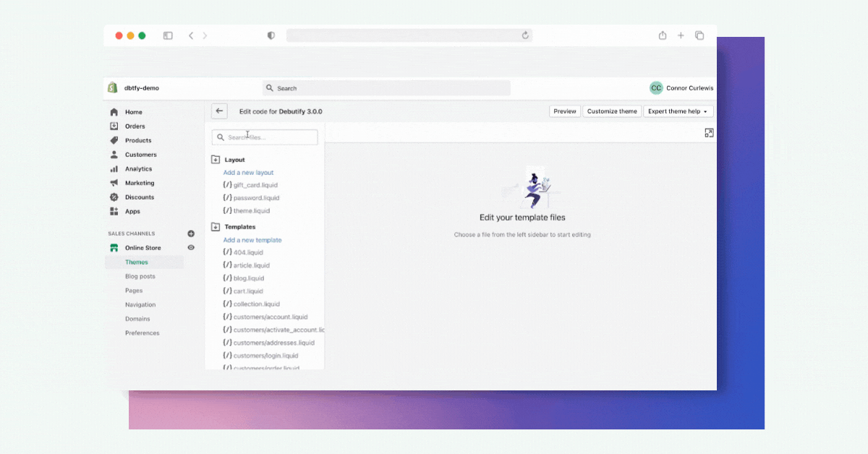Click back arrow beside Edit code
The height and width of the screenshot is (454, 868).
219,111
